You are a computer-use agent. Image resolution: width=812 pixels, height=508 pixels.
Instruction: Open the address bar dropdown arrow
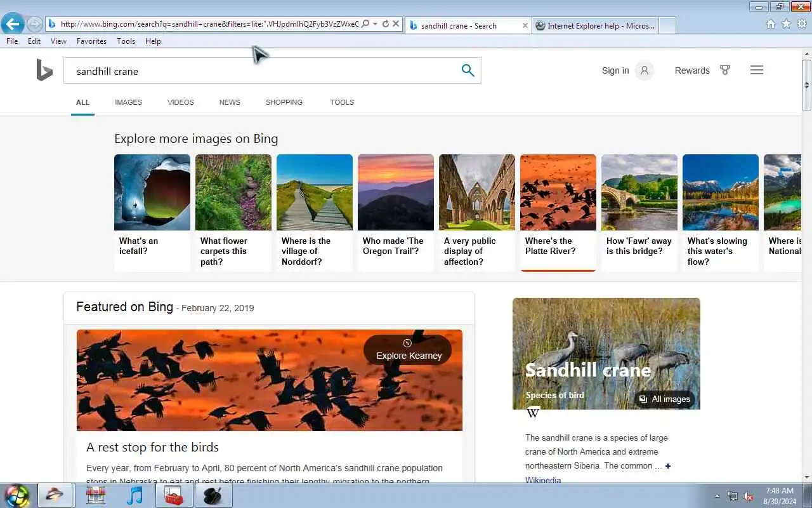point(375,24)
